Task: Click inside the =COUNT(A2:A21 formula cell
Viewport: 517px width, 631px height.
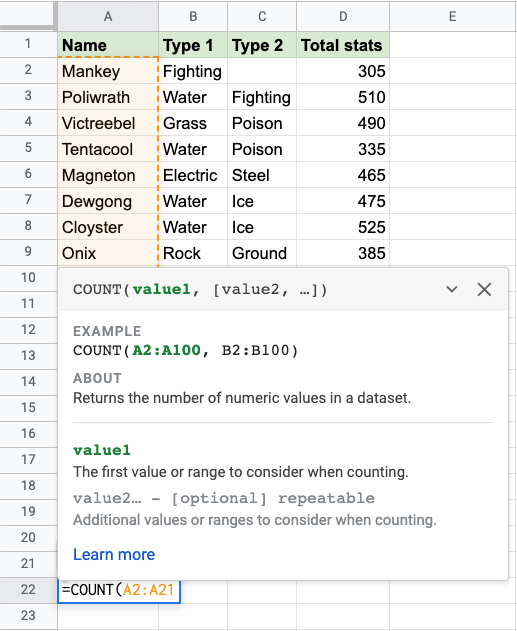Action: 119,590
